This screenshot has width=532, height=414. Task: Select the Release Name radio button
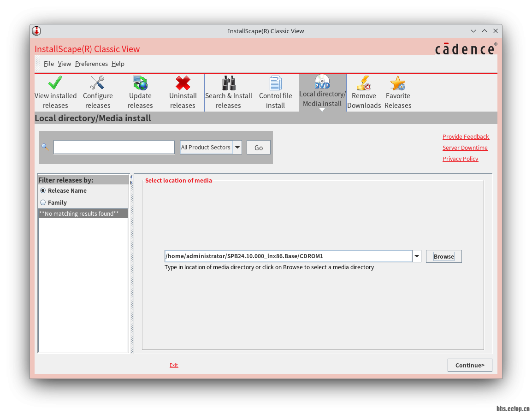pos(43,190)
